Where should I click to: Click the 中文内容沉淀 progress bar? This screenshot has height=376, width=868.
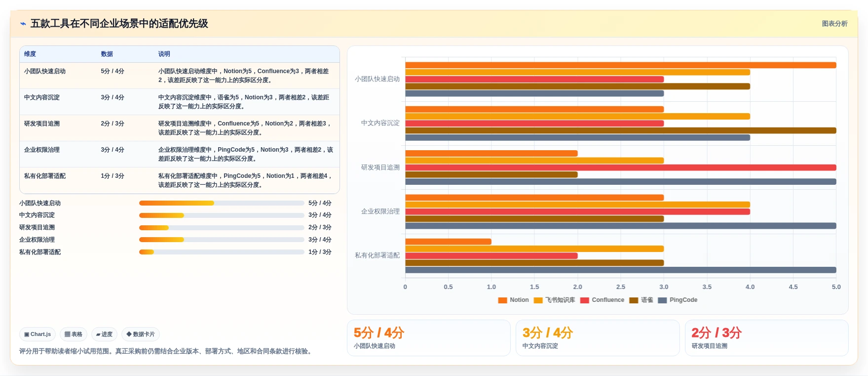[x=222, y=215]
